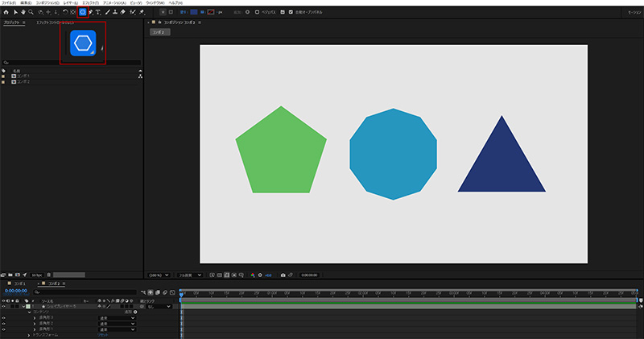Open the viewer magnification dropdown
The width and height of the screenshot is (644, 339).
click(x=160, y=274)
